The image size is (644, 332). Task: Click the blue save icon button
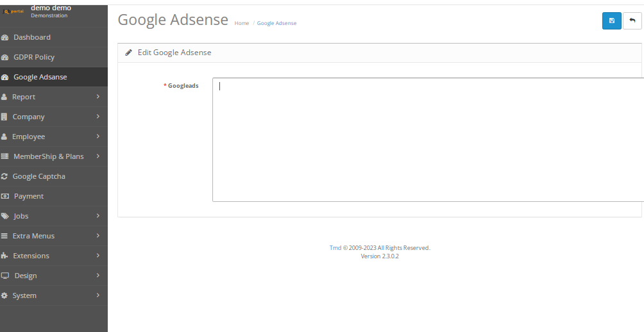point(611,21)
